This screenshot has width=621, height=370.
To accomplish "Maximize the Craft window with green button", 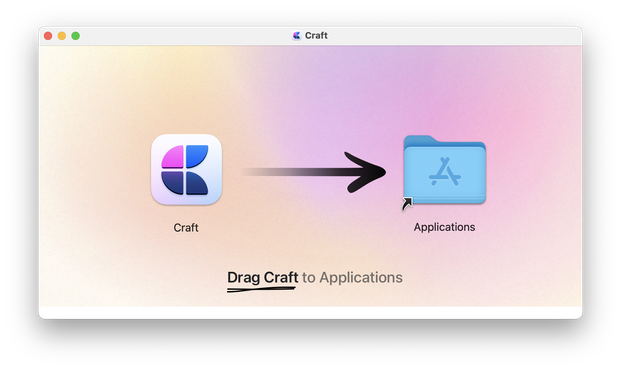I will pos(76,36).
